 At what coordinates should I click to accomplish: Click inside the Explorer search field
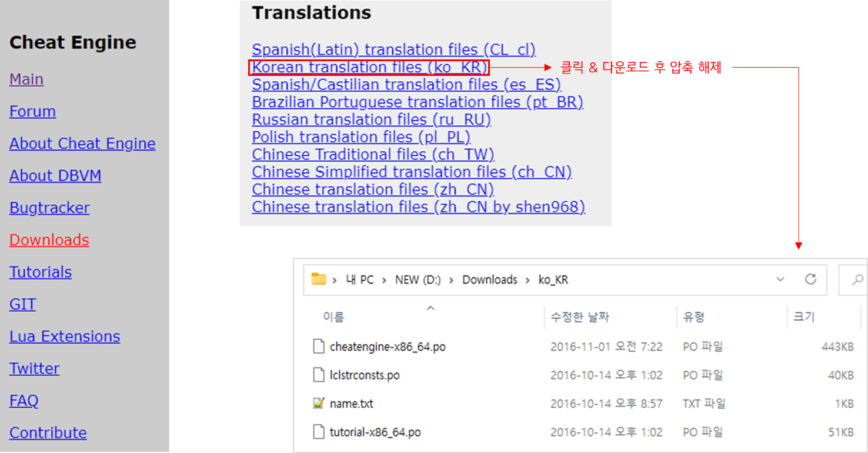tap(854, 280)
